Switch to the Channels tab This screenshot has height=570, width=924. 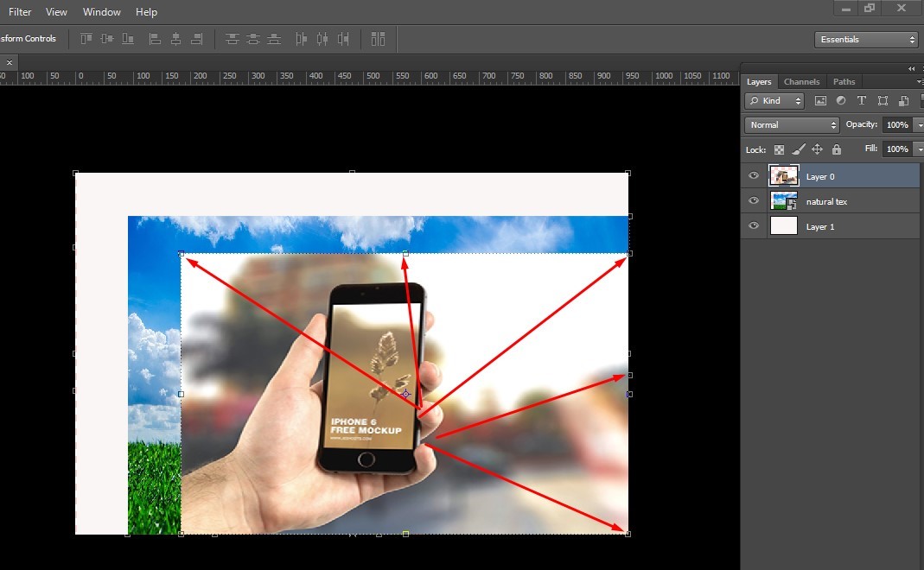801,82
